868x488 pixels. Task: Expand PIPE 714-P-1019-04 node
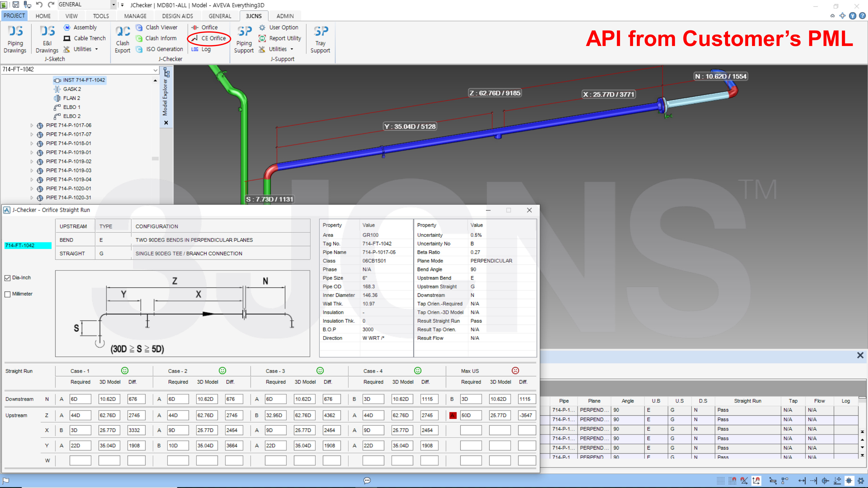pos(32,180)
